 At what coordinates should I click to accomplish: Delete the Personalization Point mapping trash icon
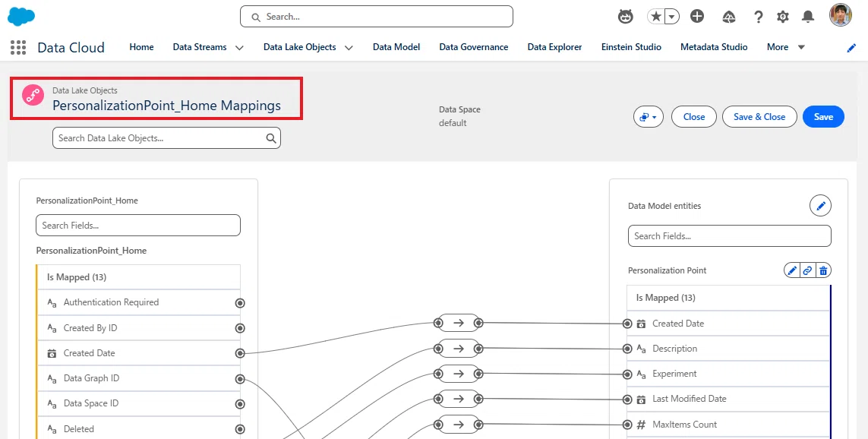pyautogui.click(x=823, y=270)
